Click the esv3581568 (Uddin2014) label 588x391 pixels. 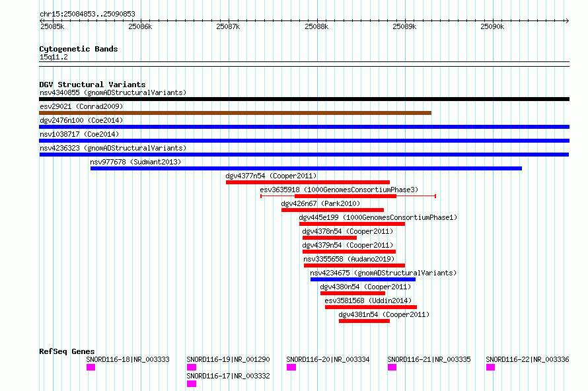(x=368, y=301)
